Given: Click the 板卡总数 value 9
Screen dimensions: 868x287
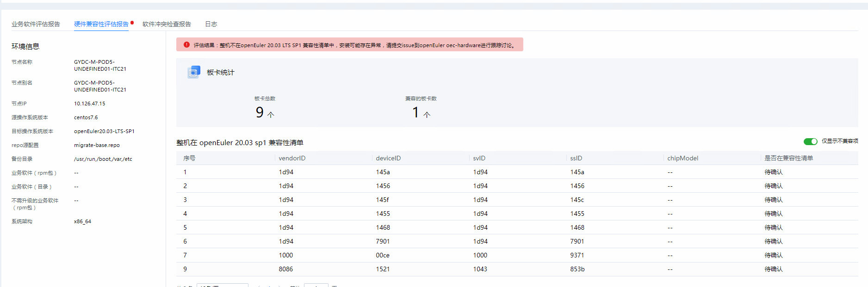Looking at the screenshot, I should (260, 112).
